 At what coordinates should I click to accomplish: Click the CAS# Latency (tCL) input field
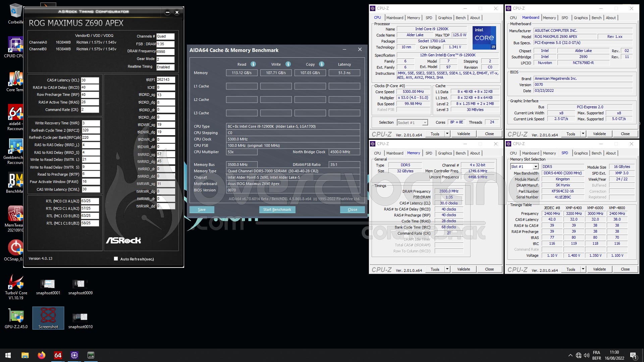pyautogui.click(x=90, y=80)
